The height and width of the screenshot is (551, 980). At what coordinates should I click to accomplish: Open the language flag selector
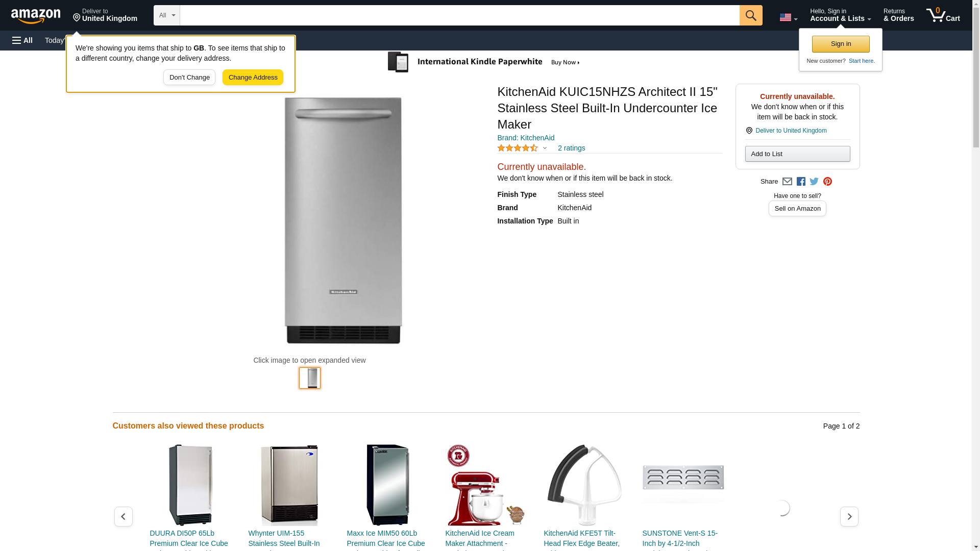point(788,17)
